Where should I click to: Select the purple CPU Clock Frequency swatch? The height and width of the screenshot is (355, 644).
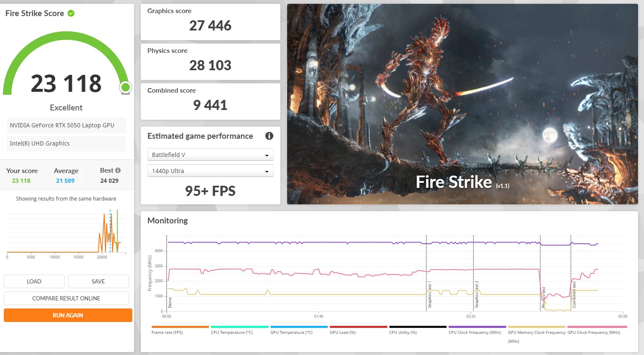click(477, 327)
